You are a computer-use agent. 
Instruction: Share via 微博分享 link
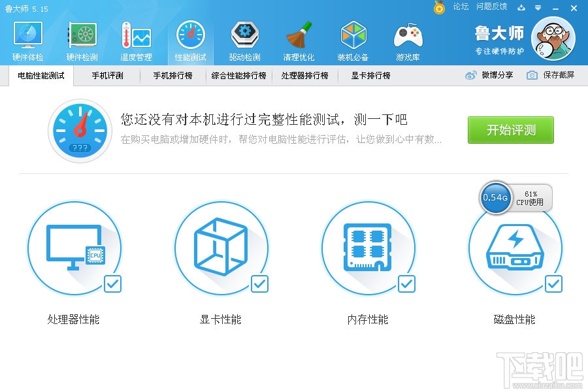pos(489,75)
